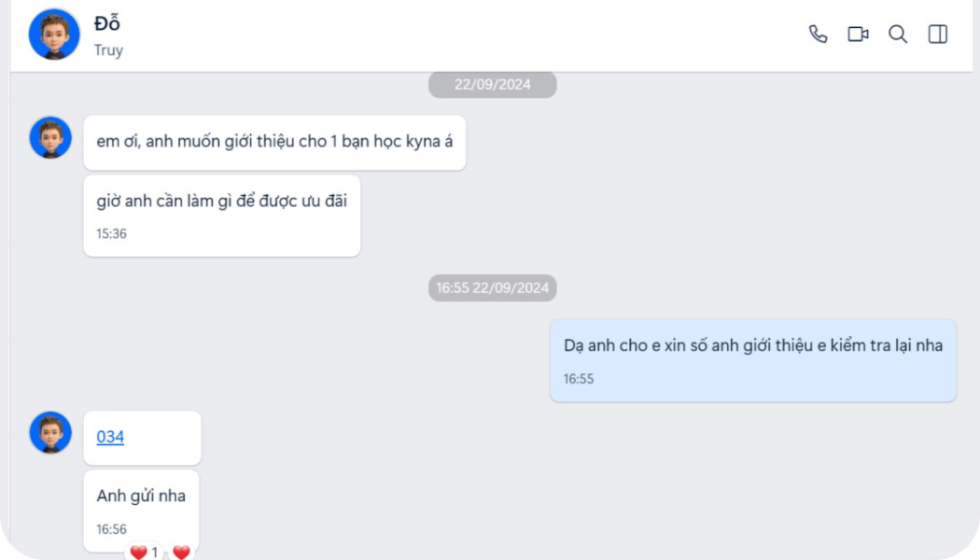Click the avatar beside the 034 message
980x560 pixels.
(x=49, y=432)
